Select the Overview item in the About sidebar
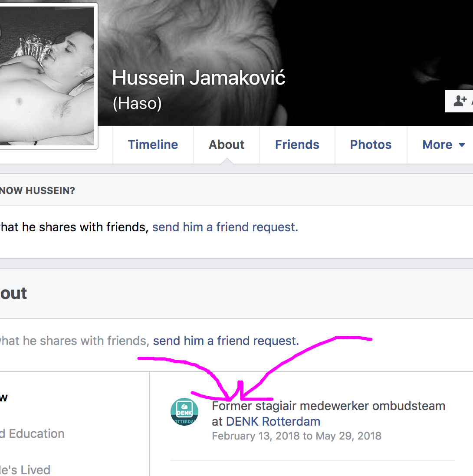The height and width of the screenshot is (476, 473). 4,397
